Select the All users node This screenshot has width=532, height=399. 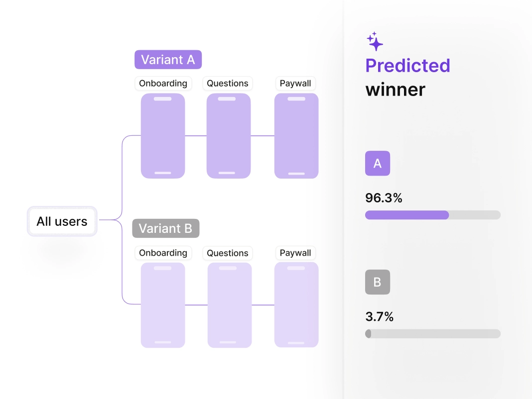(x=62, y=221)
